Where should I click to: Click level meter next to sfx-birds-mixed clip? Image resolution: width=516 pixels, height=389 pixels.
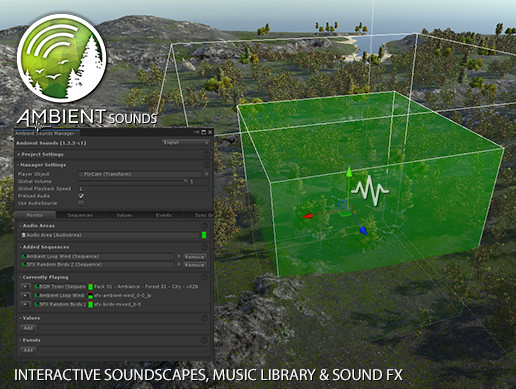point(90,304)
